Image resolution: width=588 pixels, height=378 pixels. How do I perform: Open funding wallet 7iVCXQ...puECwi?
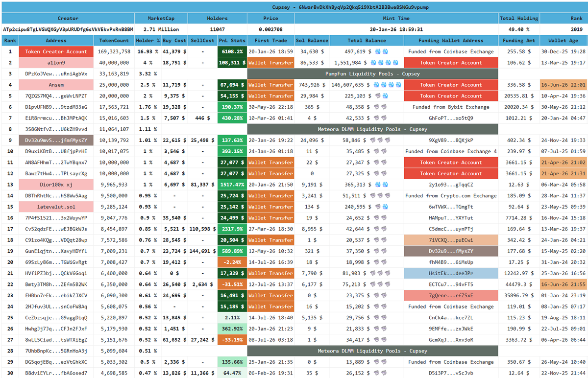[x=451, y=240]
